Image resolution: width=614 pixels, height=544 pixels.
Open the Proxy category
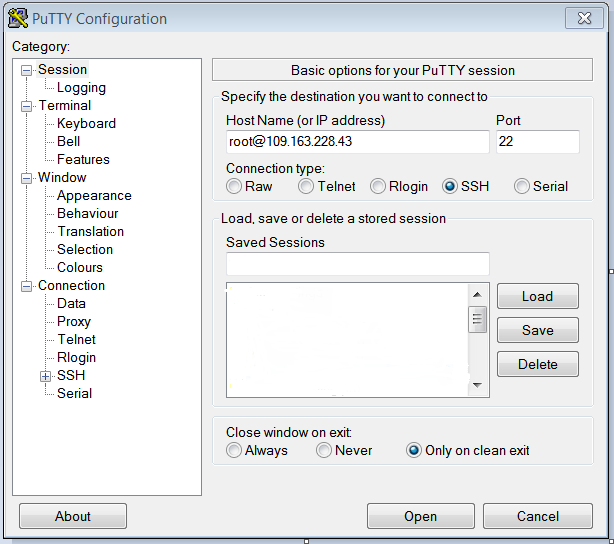coord(74,322)
